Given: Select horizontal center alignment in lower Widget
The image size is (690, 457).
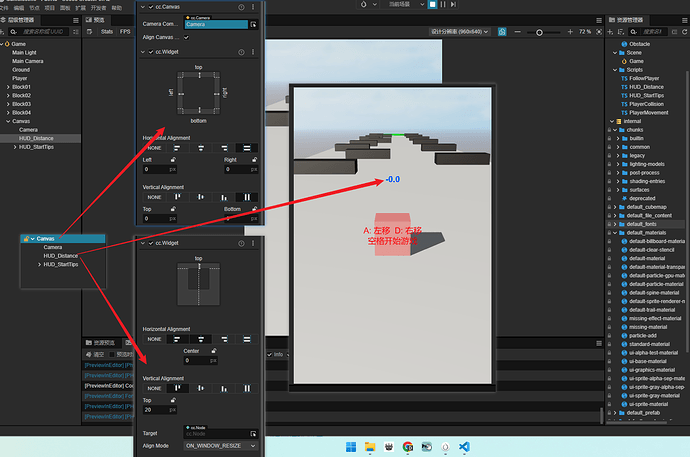Looking at the screenshot, I should (x=201, y=340).
